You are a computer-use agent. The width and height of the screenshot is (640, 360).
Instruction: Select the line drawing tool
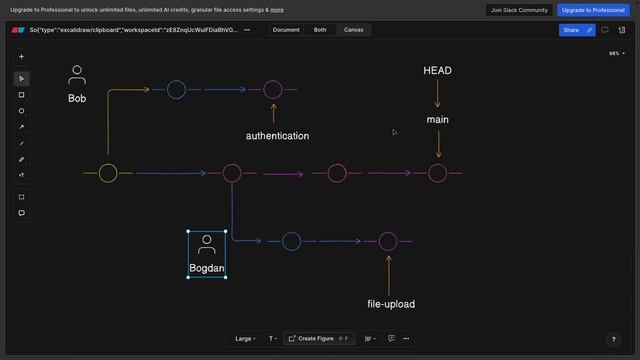pos(21,143)
